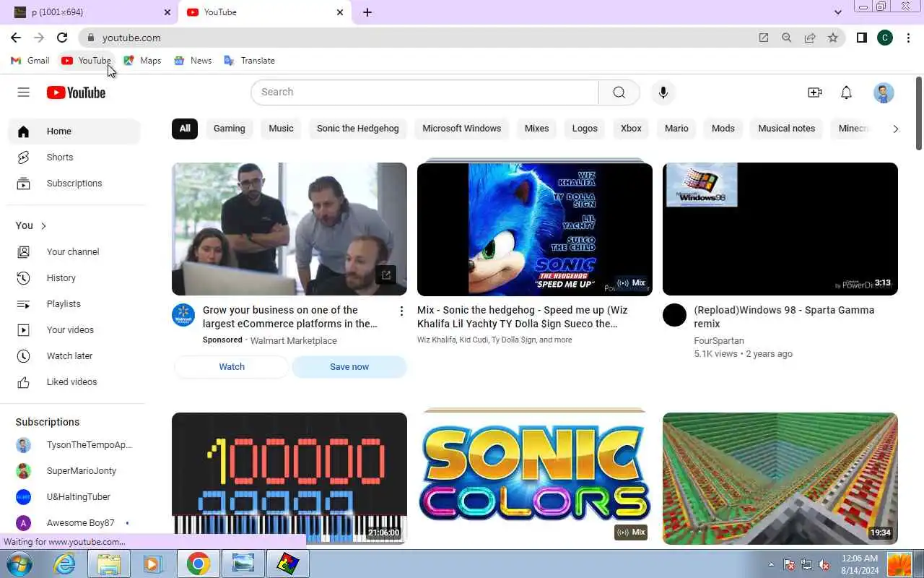This screenshot has height=578, width=924.
Task: Open the News bookmark
Action: point(193,61)
